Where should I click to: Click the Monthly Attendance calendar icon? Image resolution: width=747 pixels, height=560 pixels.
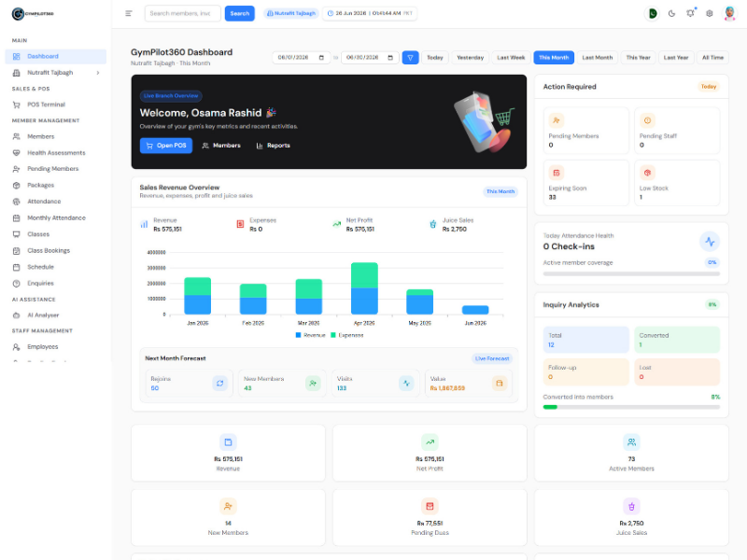coord(16,217)
